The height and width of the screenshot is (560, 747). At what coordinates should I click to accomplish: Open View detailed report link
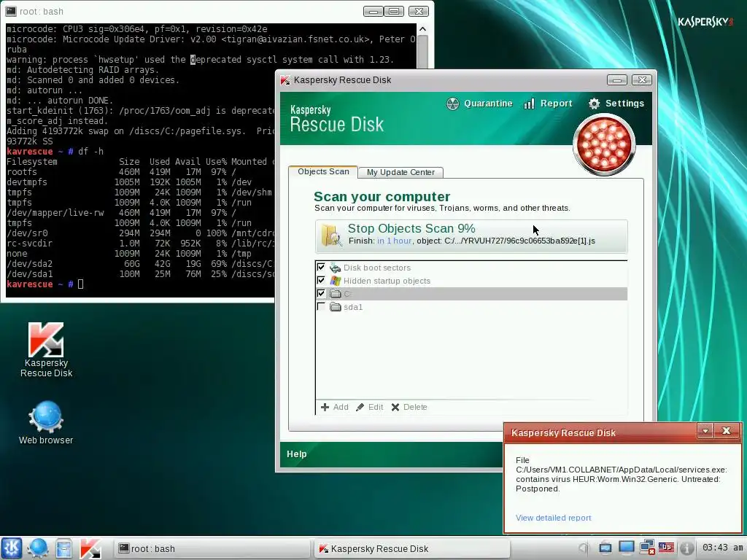click(x=553, y=518)
